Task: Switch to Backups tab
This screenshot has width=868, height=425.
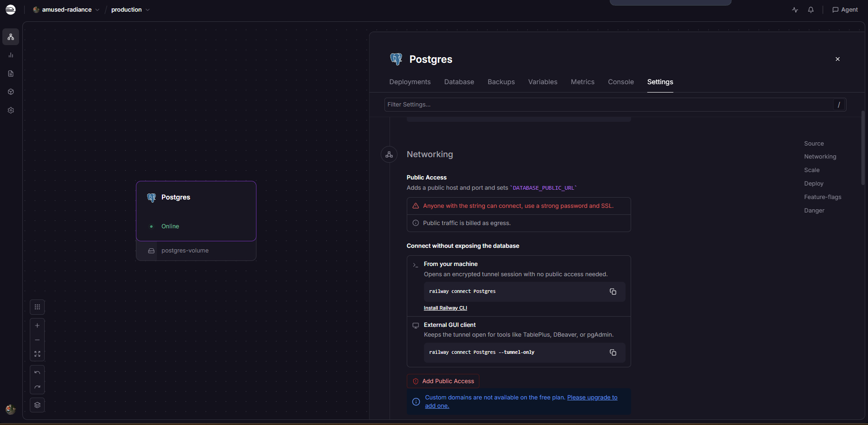Action: tap(501, 82)
